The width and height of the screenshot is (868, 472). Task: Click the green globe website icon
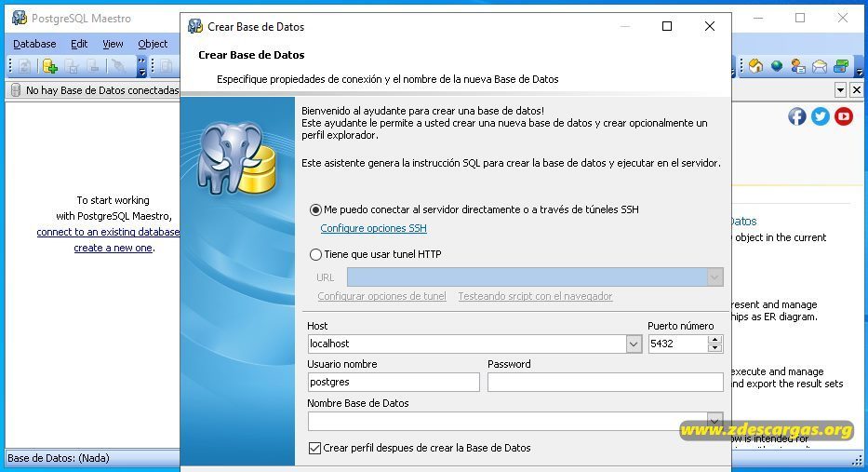pos(777,66)
